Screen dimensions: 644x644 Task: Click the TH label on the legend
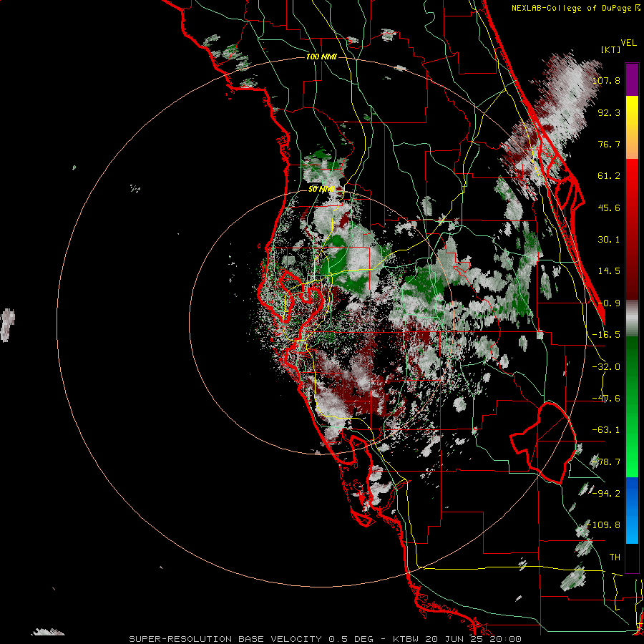615,557
